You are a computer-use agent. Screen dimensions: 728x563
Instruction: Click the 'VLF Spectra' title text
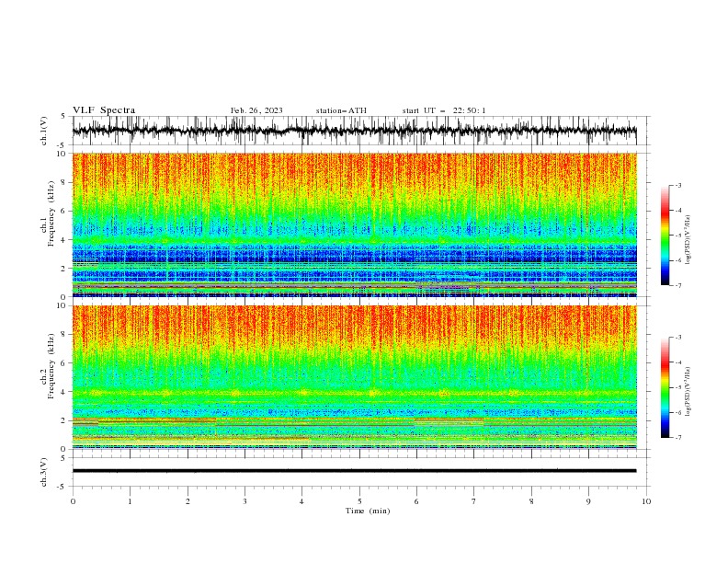[x=104, y=110]
